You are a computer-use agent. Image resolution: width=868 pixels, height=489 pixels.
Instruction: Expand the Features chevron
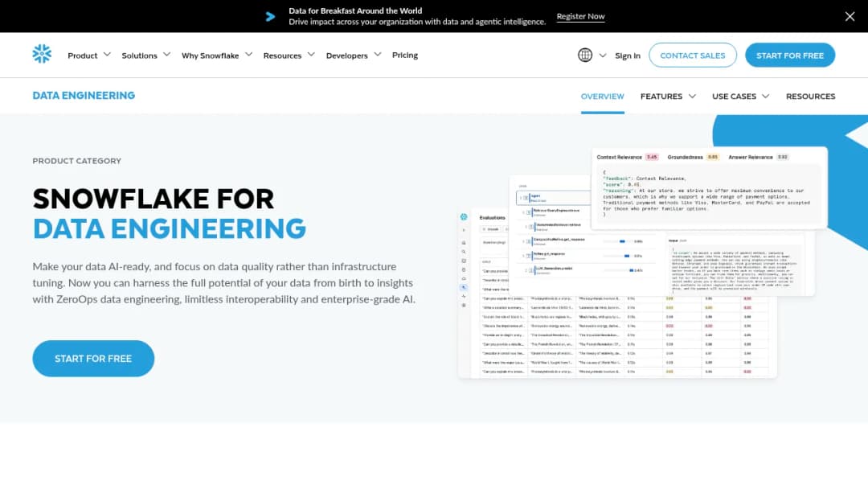coord(692,97)
